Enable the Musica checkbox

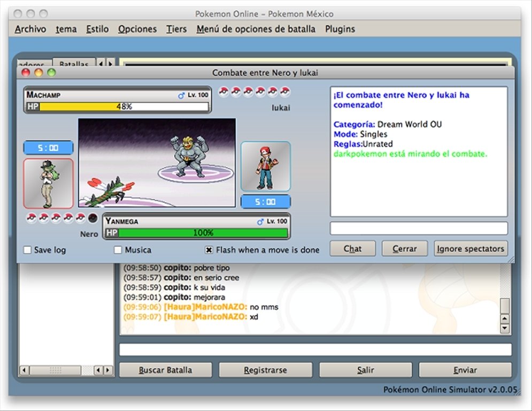click(118, 250)
